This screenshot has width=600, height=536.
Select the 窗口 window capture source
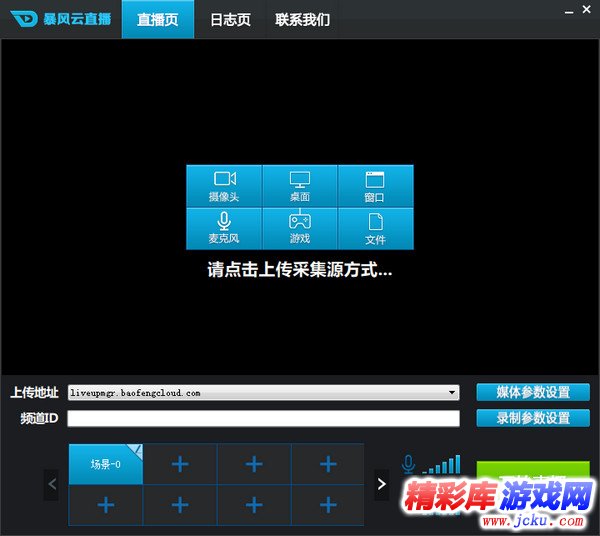(x=375, y=186)
